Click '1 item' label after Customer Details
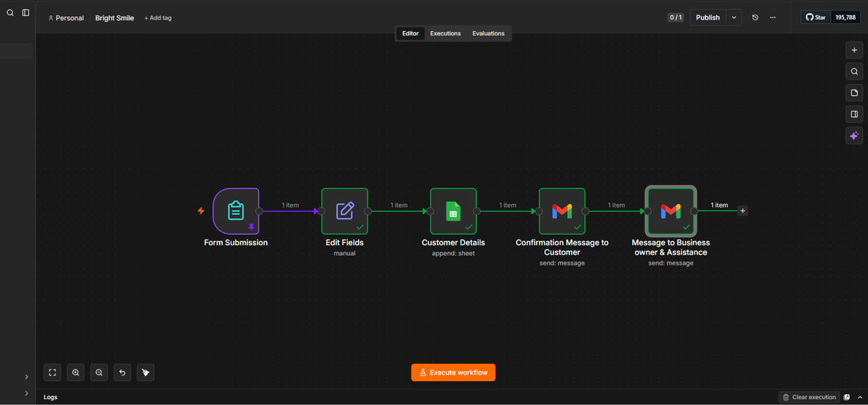This screenshot has width=868, height=405. click(x=508, y=205)
